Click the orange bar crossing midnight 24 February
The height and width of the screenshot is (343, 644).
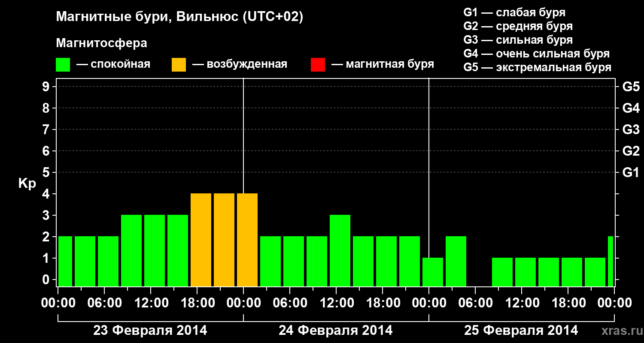[247, 240]
